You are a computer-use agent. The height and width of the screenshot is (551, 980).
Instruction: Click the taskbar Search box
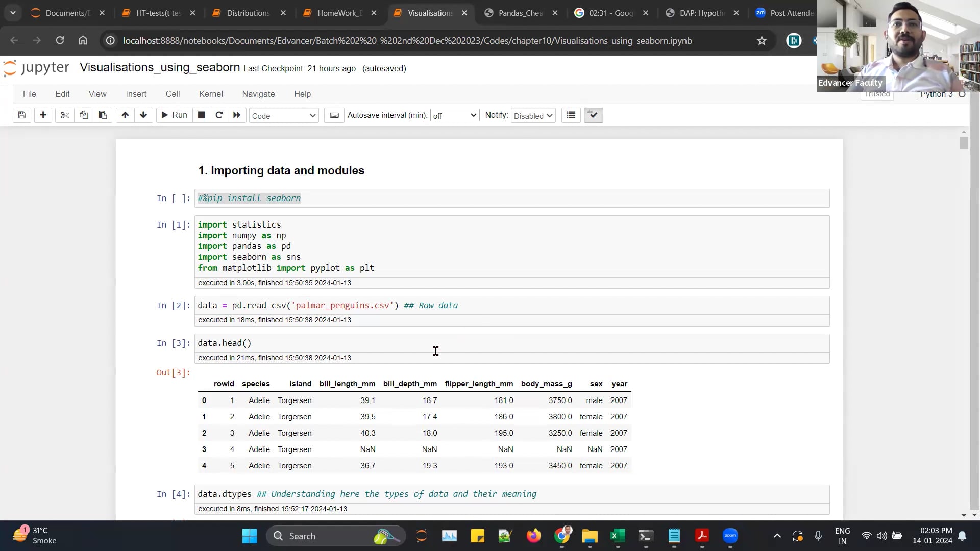pyautogui.click(x=336, y=536)
